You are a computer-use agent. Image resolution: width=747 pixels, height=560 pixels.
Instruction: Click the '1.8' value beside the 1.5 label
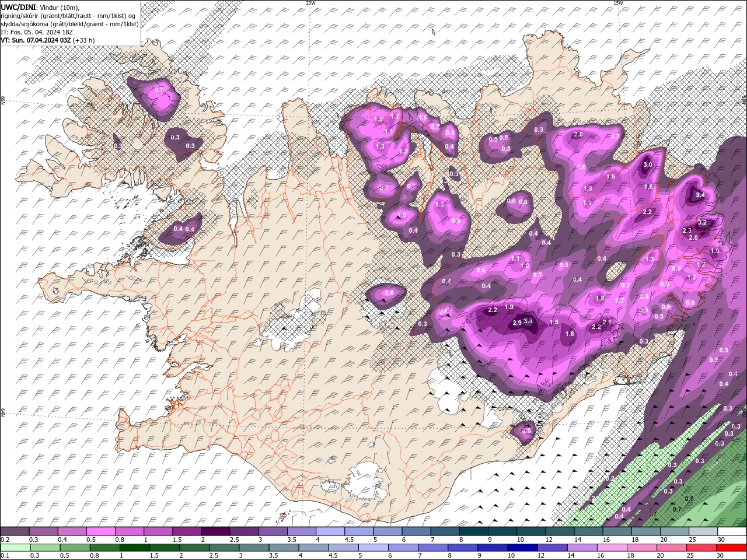click(x=570, y=334)
